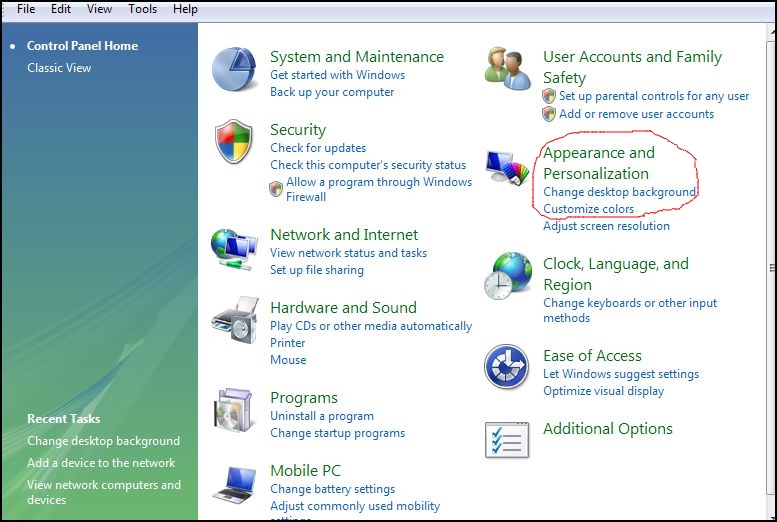This screenshot has width=777, height=522.
Task: Click Get started with Windows link
Action: coord(337,75)
